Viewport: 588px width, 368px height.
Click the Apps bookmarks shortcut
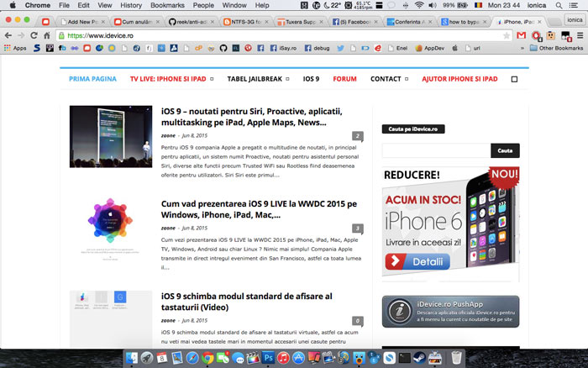pos(14,48)
